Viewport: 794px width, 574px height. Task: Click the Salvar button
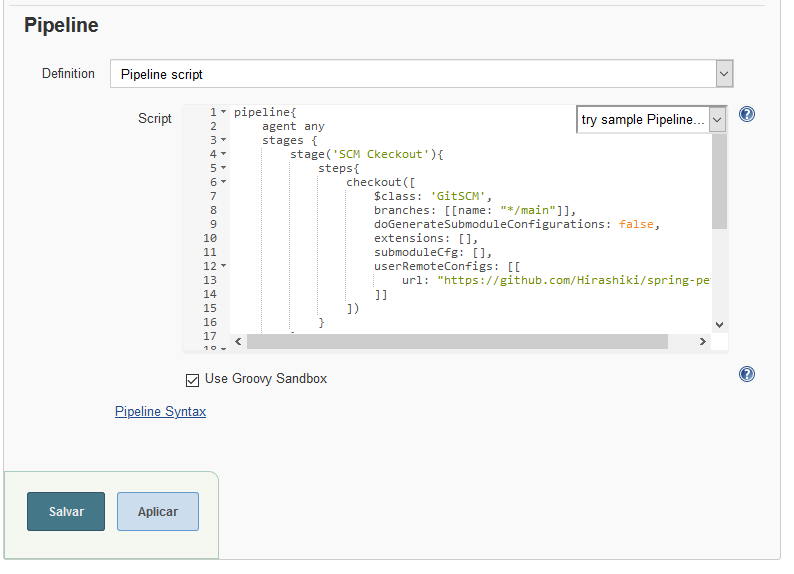tap(66, 511)
